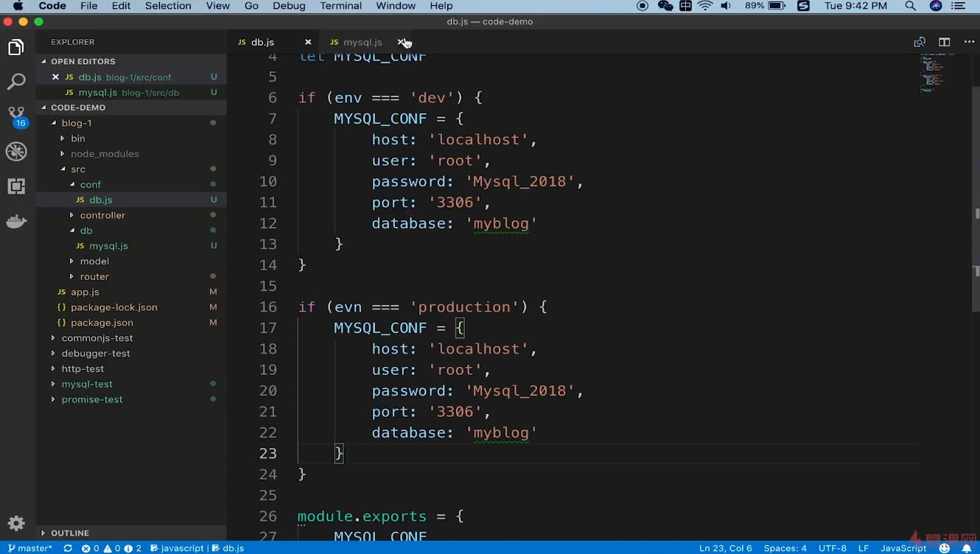Open find in files icon on editor toolbar

(x=920, y=42)
